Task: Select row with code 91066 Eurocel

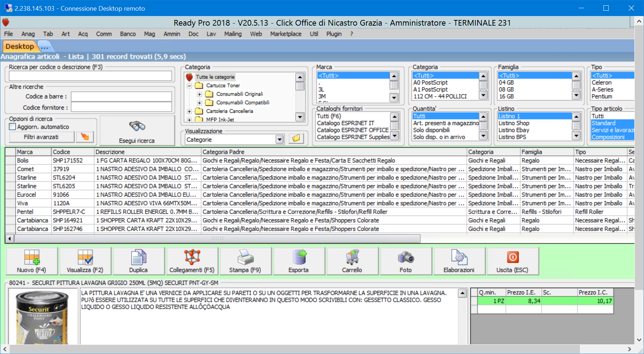Action: (x=320, y=194)
